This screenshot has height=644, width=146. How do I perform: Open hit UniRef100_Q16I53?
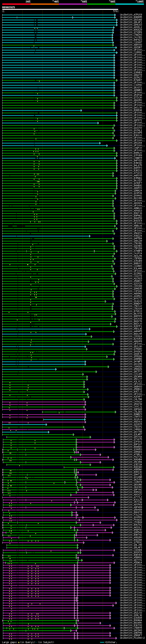coord(131,128)
